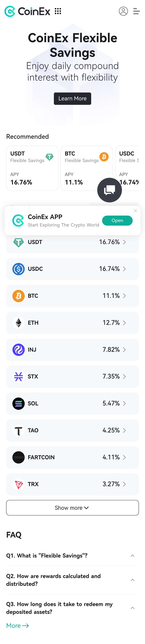Click the Bitcoin icon in the BTC row

point(19,296)
